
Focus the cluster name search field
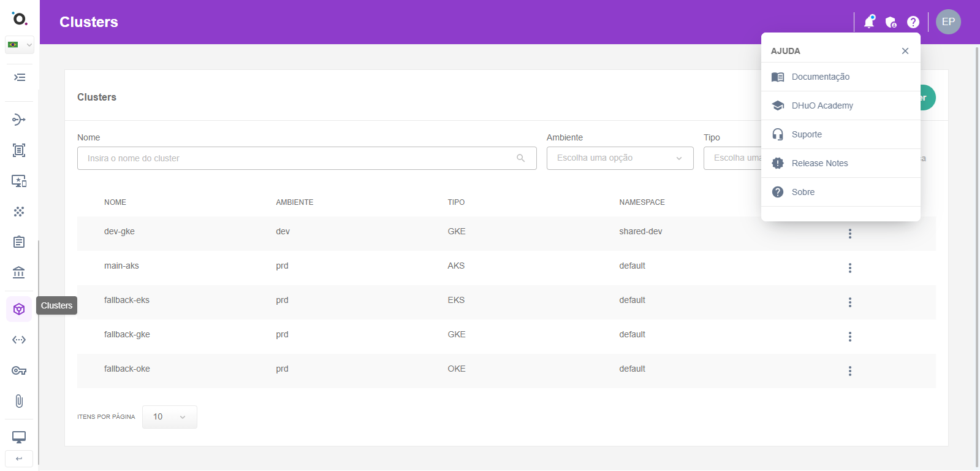pyautogui.click(x=307, y=158)
